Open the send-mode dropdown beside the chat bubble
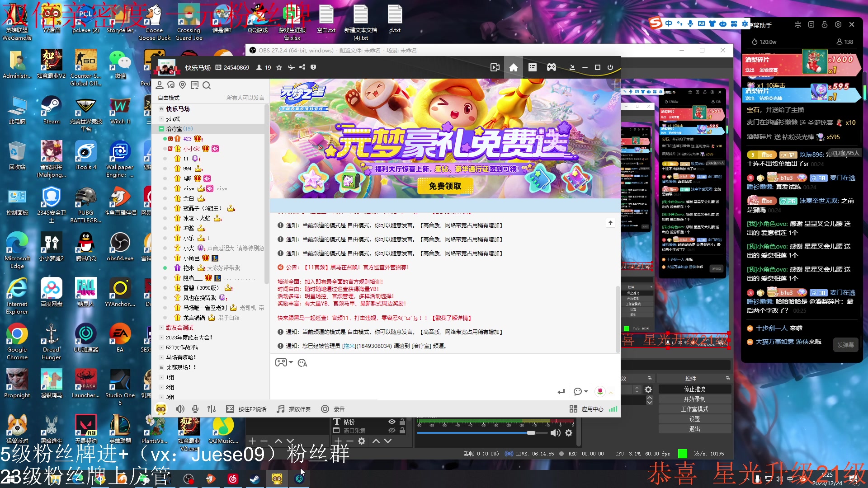Screen dimensions: 868x488 (x=585, y=392)
